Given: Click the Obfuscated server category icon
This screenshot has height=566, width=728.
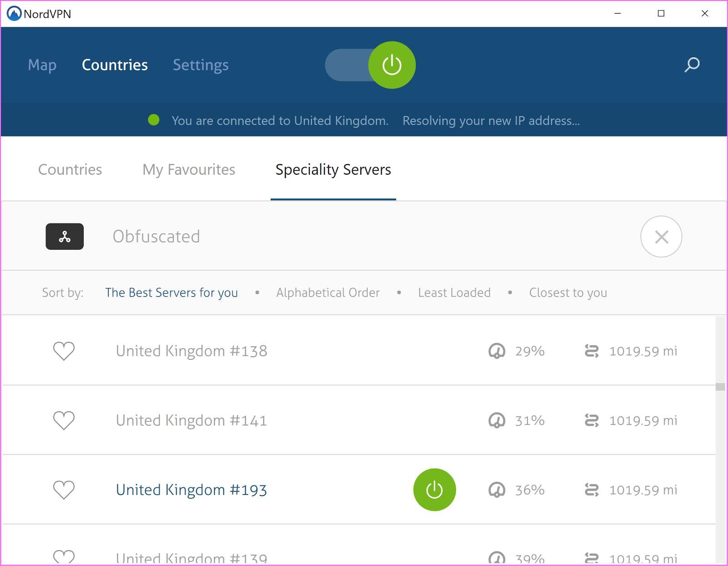Looking at the screenshot, I should (65, 237).
